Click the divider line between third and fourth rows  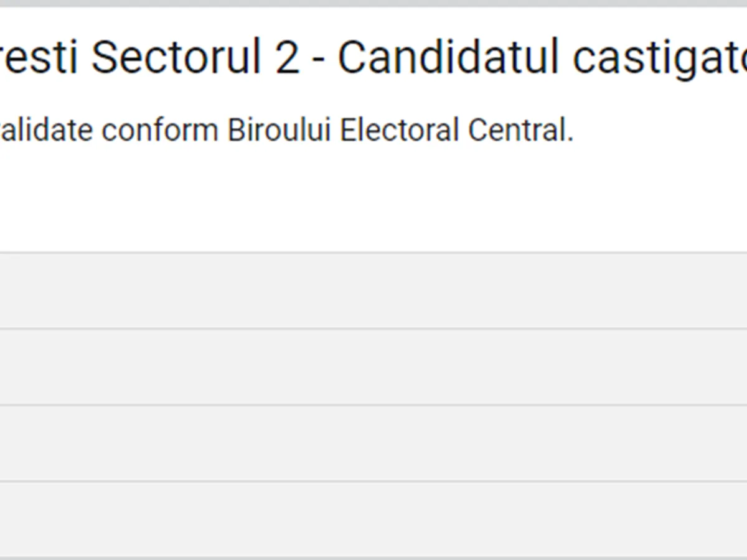click(x=374, y=481)
